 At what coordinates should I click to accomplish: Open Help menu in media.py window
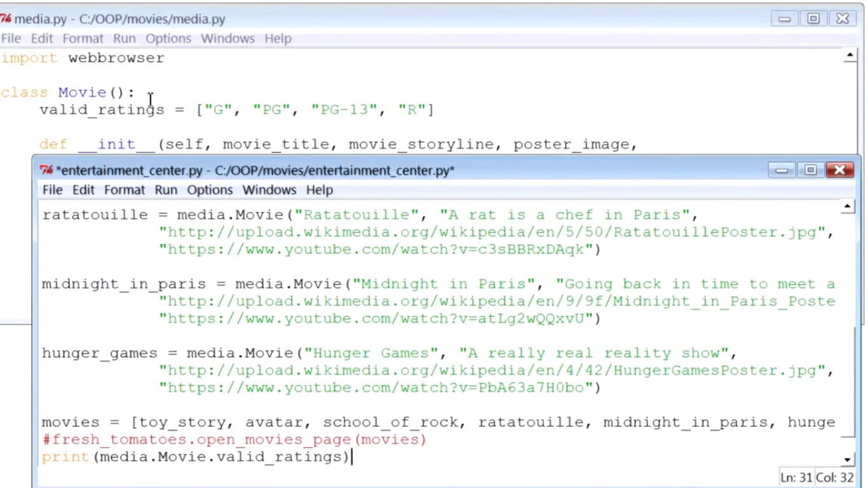[278, 38]
